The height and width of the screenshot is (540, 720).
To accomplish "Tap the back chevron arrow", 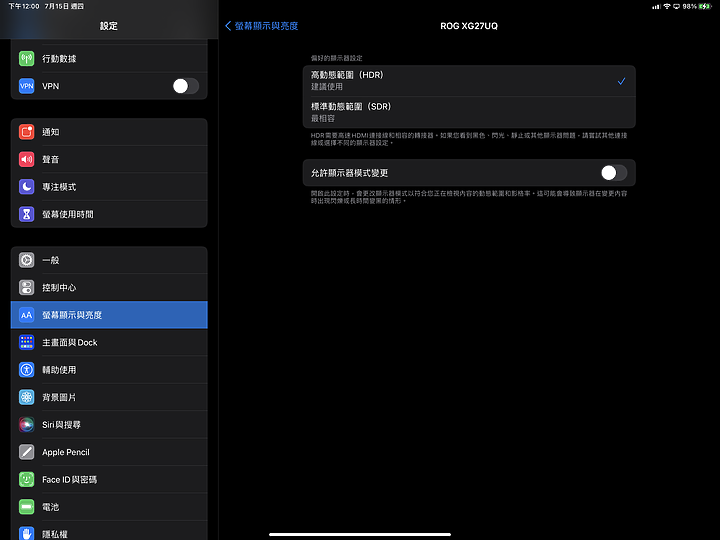I will (228, 26).
